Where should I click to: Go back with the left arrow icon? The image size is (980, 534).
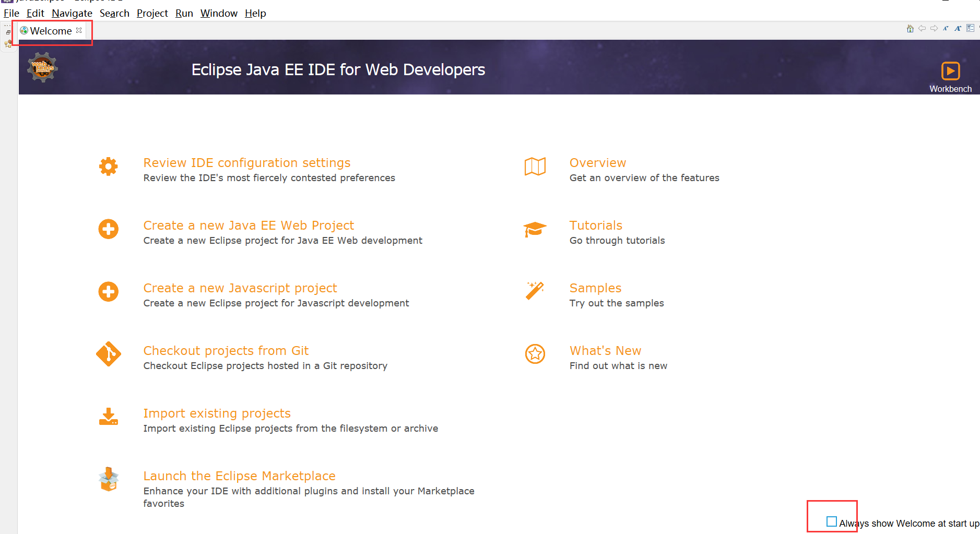[x=922, y=28]
